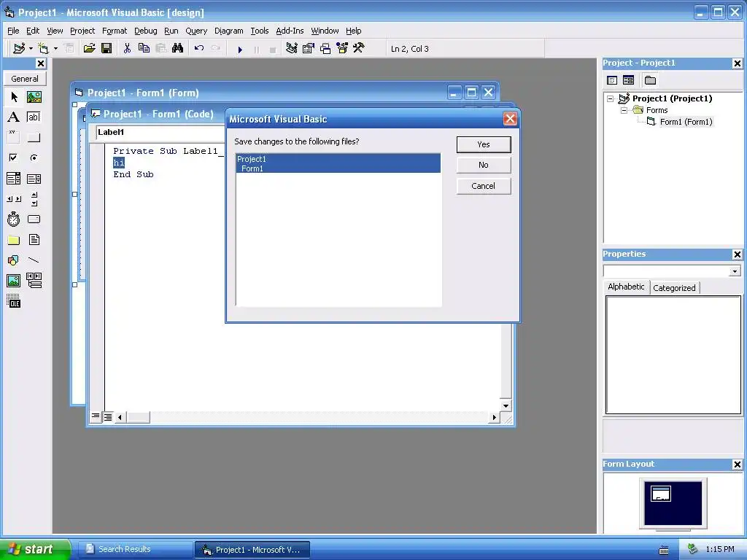
Task: Click View Code icon in Project panel
Action: click(x=612, y=80)
